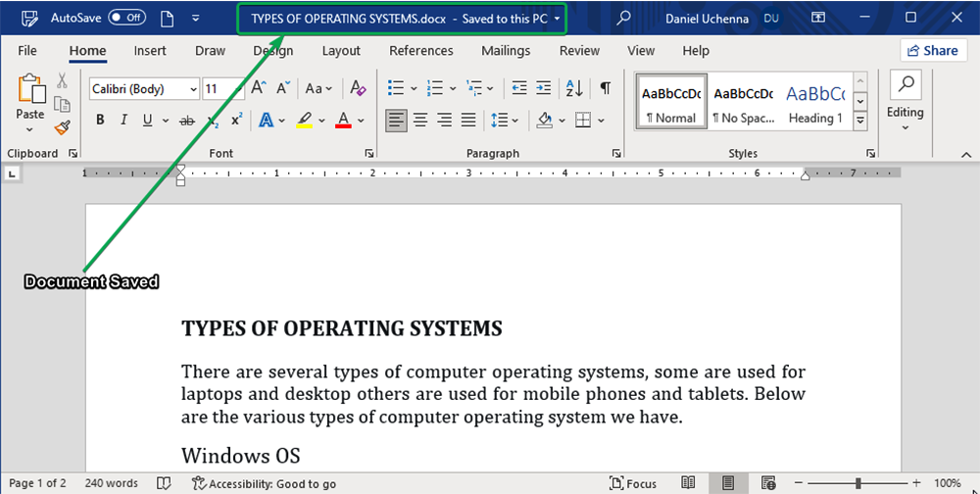The width and height of the screenshot is (980, 494).
Task: Click the Bullets list icon
Action: 396,88
